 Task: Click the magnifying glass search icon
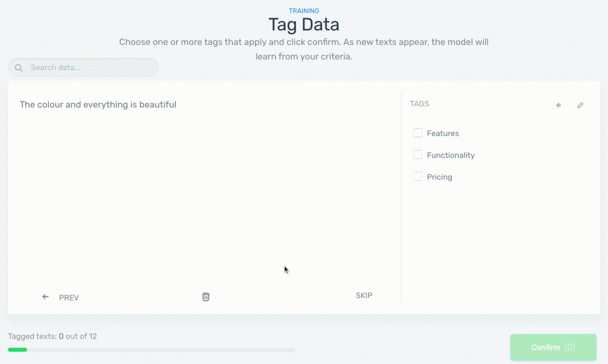(18, 68)
